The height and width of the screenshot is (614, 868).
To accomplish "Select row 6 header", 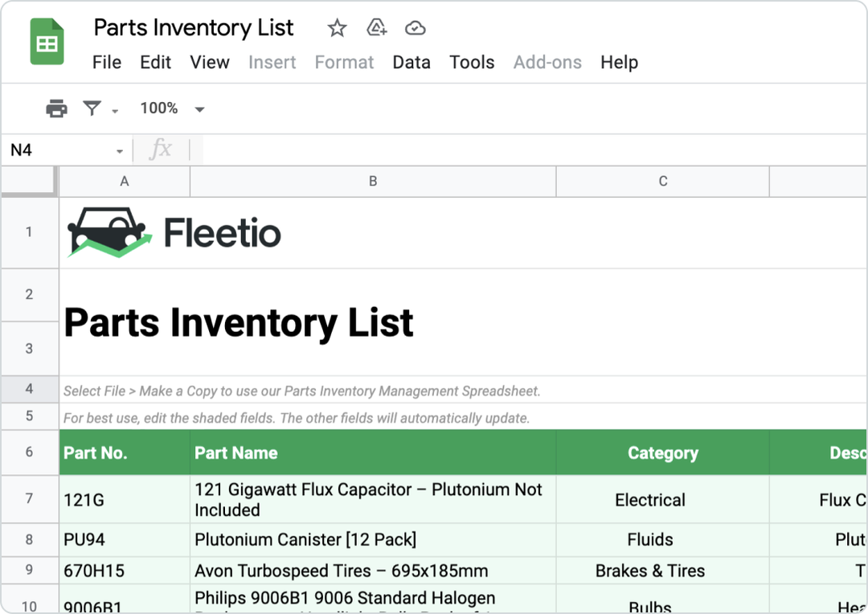I will [x=30, y=452].
